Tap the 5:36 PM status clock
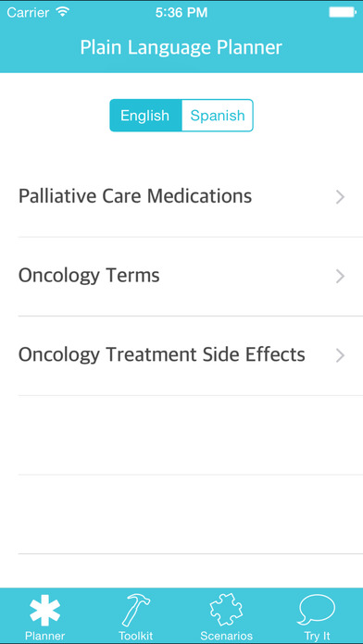This screenshot has height=644, width=363. tap(181, 12)
